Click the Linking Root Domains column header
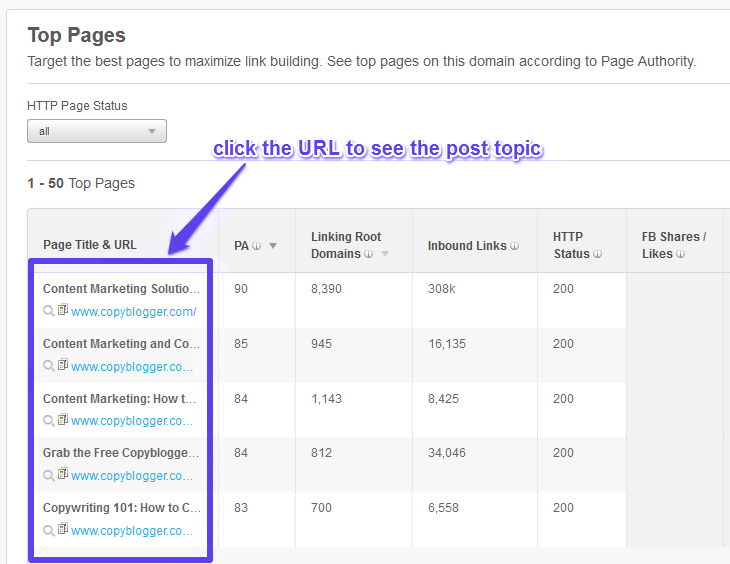 [346, 245]
